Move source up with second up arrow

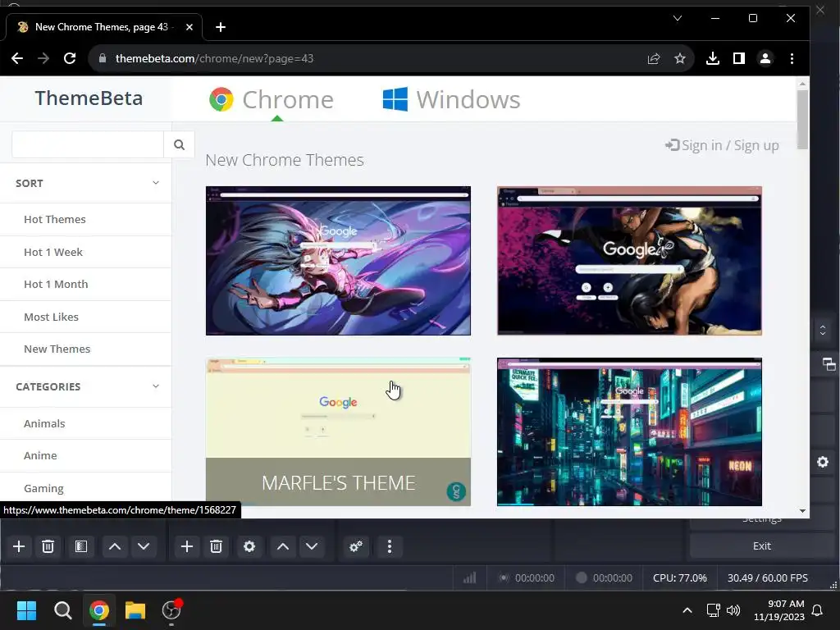point(283,546)
